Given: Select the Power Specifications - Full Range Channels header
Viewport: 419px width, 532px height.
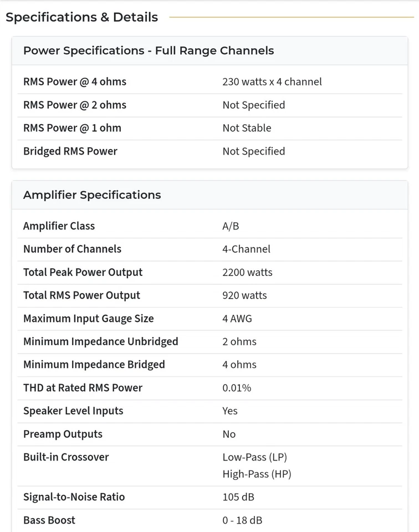Looking at the screenshot, I should click(149, 50).
